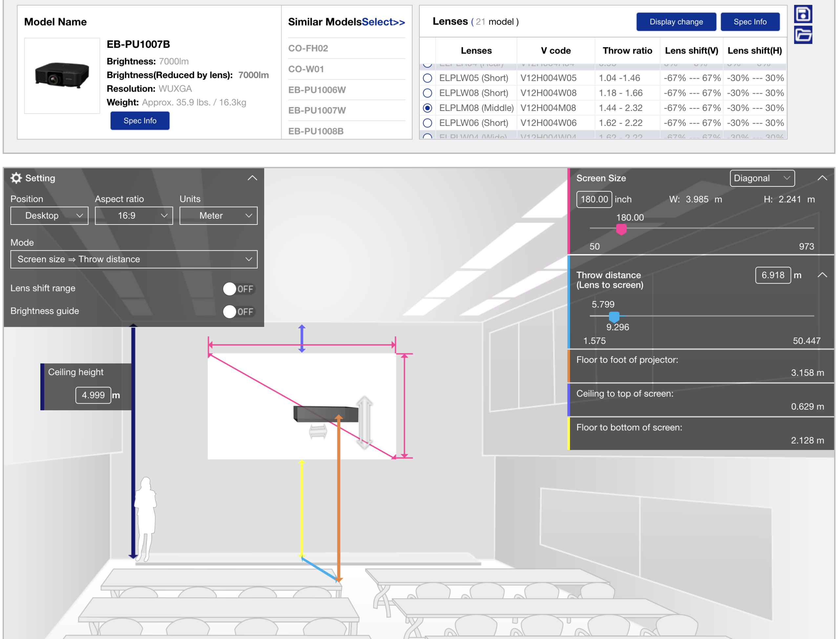Click the Similar Models Select>> link
This screenshot has height=639, width=840.
coord(383,22)
